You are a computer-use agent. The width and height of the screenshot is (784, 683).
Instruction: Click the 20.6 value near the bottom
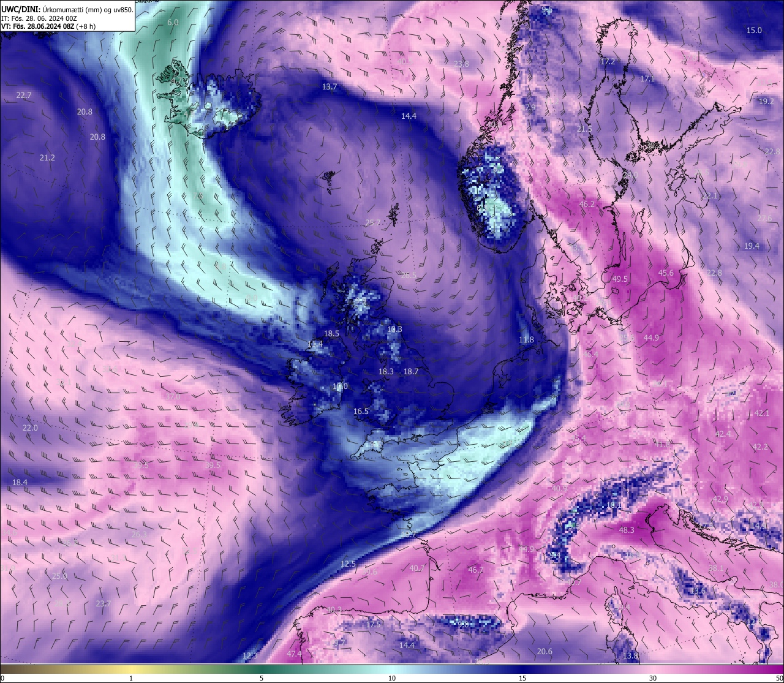coord(544,652)
